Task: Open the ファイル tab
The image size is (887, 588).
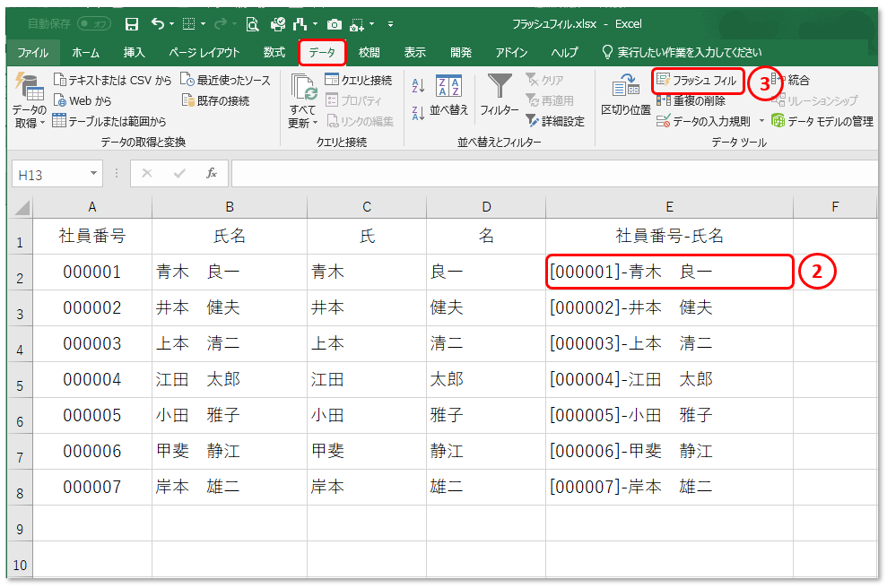Action: pyautogui.click(x=33, y=53)
